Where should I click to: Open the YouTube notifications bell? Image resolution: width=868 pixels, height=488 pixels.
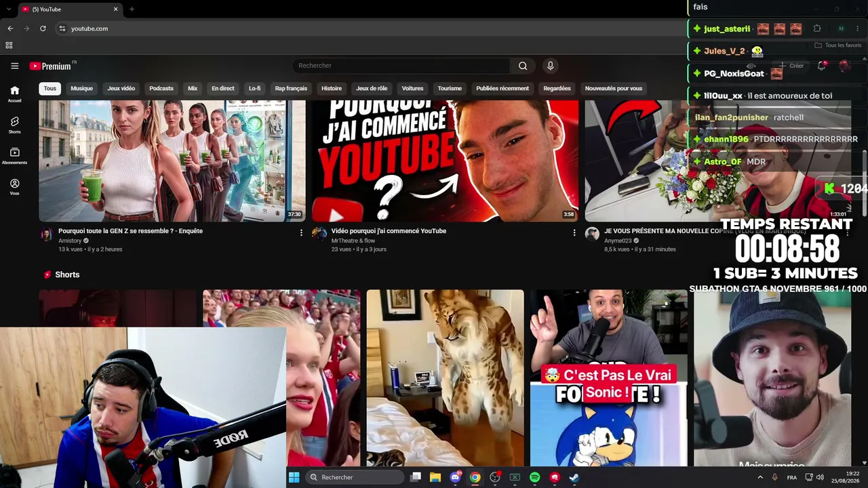(821, 66)
